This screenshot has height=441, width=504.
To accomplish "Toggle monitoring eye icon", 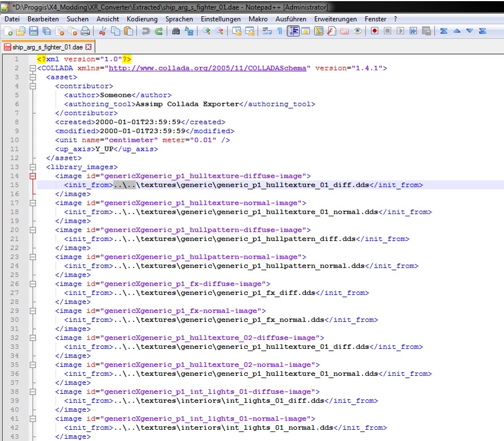I will tap(358, 31).
